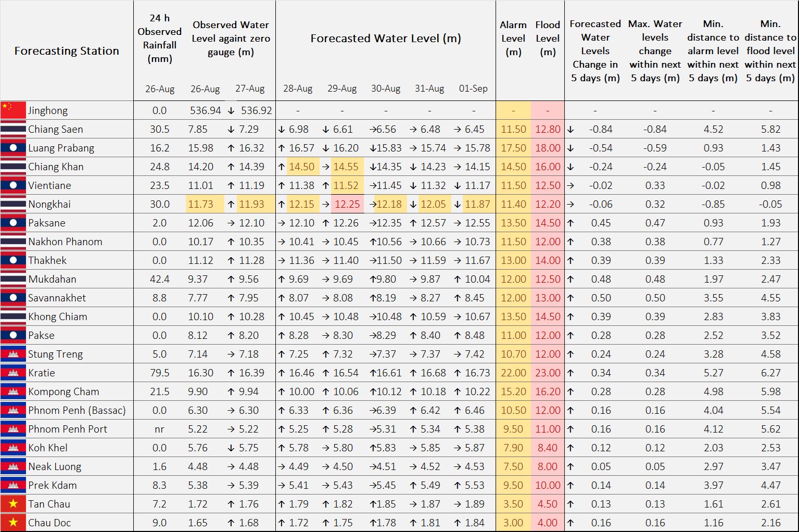Click Chau Doc's 4.00 flood level cell

[x=548, y=523]
